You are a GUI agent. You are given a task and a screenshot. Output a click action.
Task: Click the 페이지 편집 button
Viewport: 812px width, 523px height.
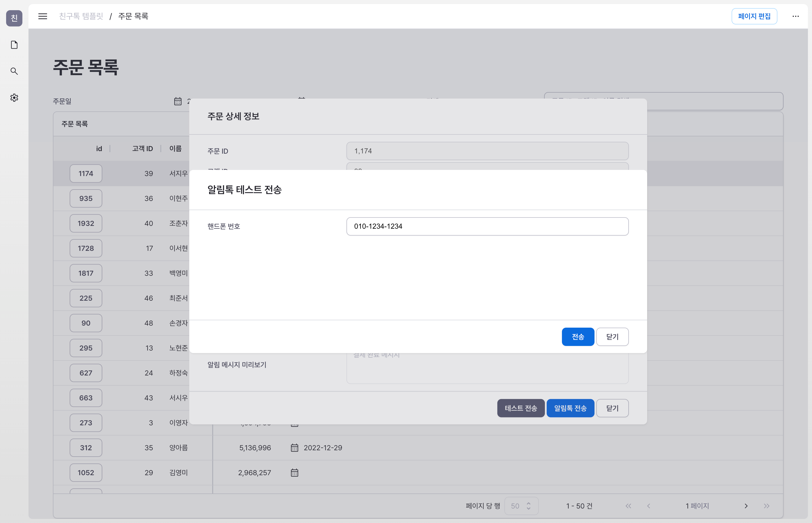(754, 16)
